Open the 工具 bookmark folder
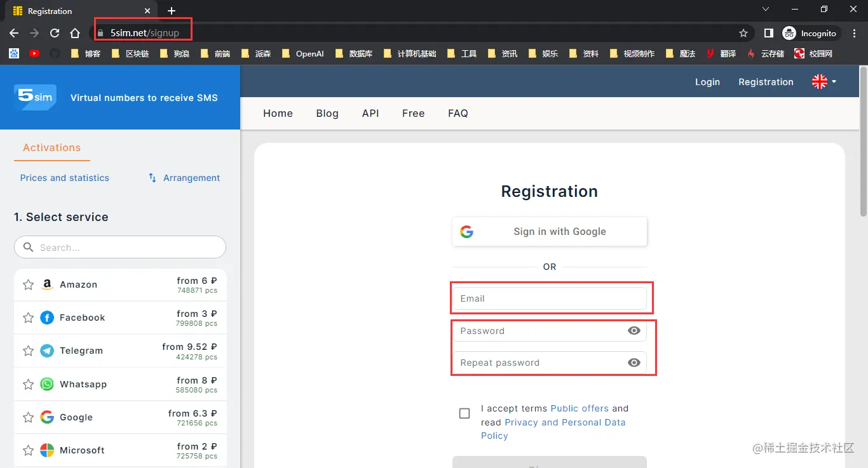 (462, 53)
